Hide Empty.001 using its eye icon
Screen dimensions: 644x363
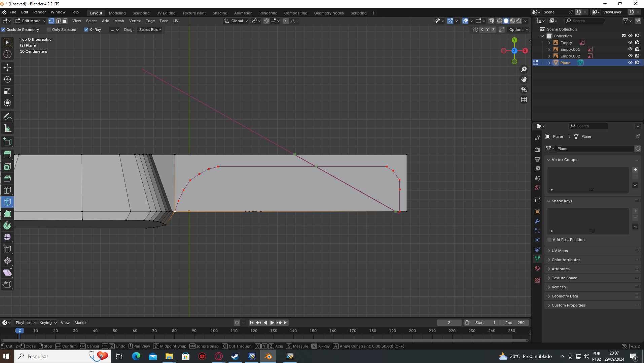(x=630, y=49)
